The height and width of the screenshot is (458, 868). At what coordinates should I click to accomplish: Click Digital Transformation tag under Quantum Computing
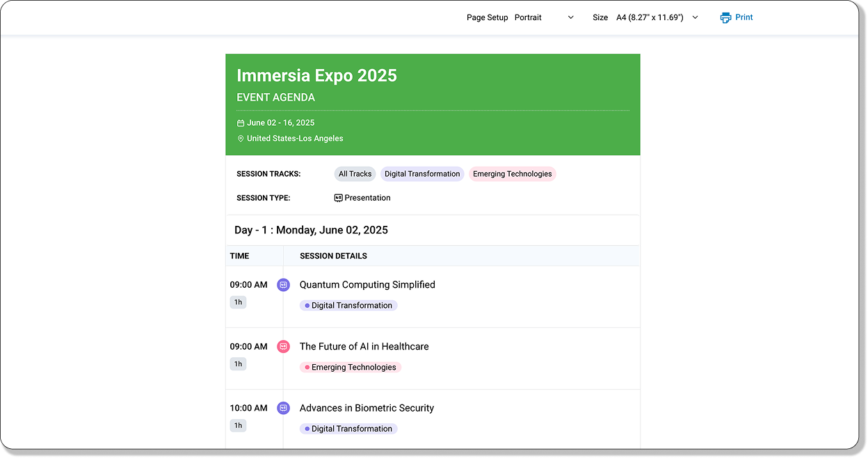[x=348, y=306]
